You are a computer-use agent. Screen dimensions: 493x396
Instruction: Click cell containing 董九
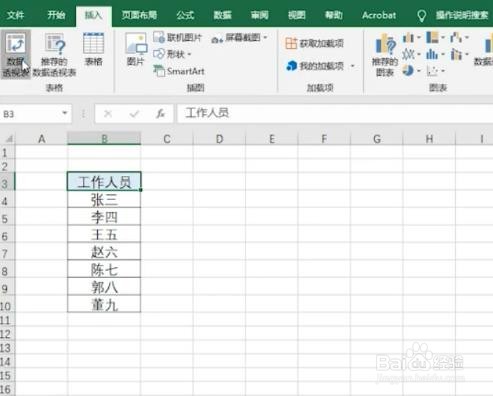(x=104, y=304)
